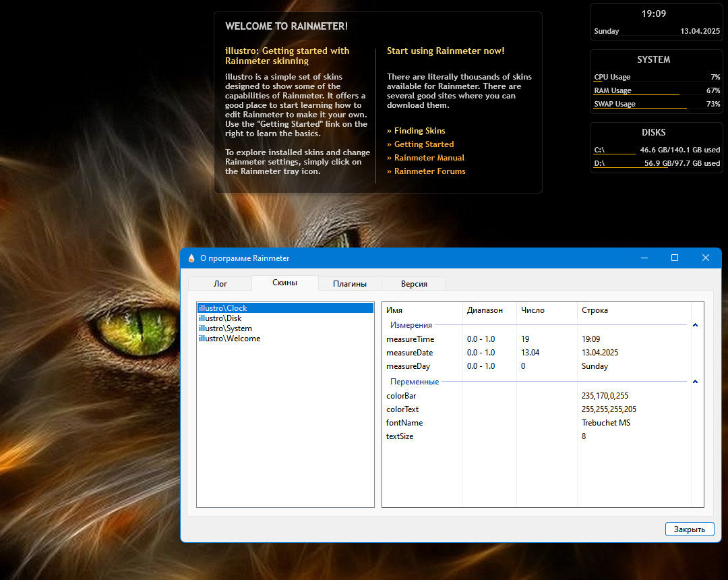Maximize the О программе Rainmeter window

[675, 258]
